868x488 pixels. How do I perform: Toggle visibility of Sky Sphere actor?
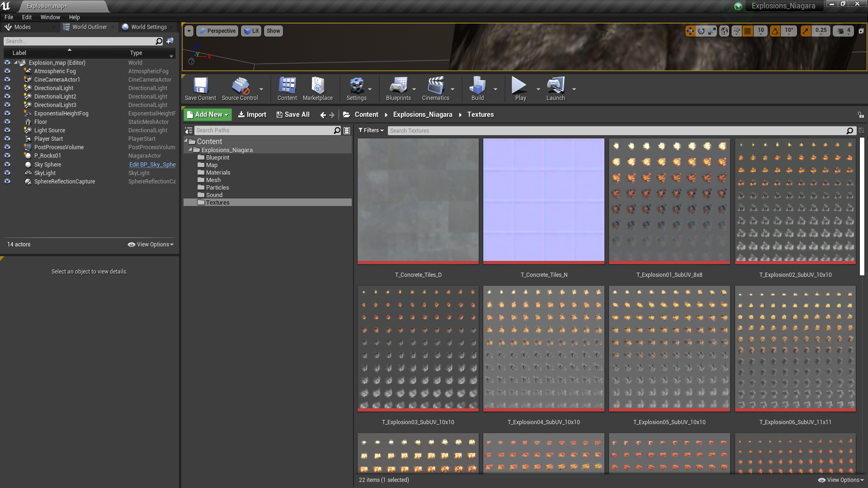[7, 164]
